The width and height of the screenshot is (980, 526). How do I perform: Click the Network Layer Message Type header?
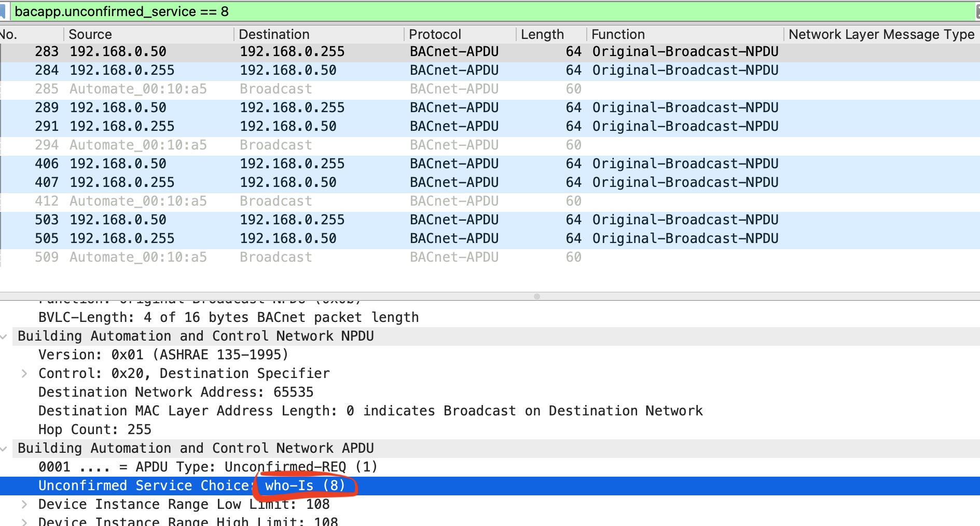tap(880, 34)
